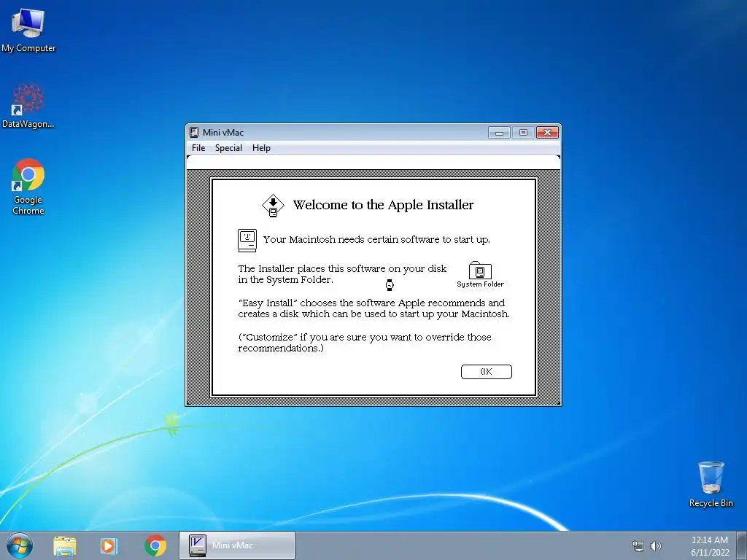Open Windows Explorer from the taskbar
Screen dimensions: 747x560
[65, 545]
